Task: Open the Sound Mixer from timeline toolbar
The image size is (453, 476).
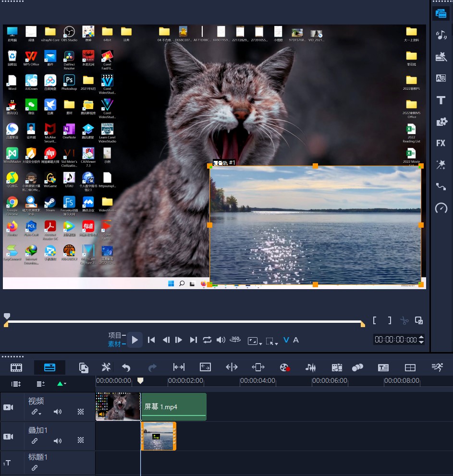Action: (x=310, y=367)
